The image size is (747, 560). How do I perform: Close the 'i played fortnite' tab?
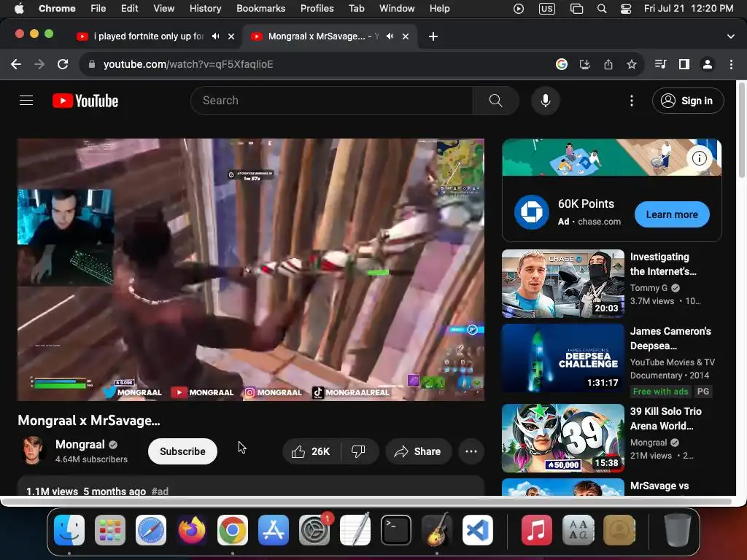pyautogui.click(x=231, y=36)
